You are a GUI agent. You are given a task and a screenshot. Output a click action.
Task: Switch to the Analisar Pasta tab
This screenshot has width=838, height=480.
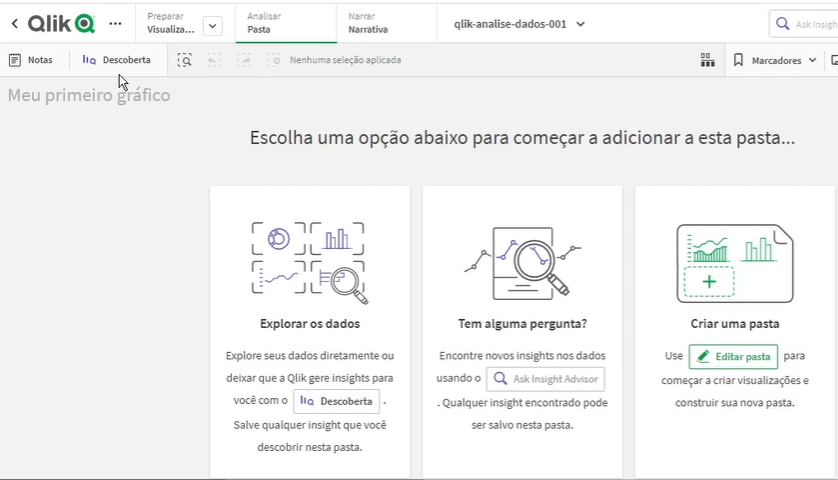click(285, 24)
